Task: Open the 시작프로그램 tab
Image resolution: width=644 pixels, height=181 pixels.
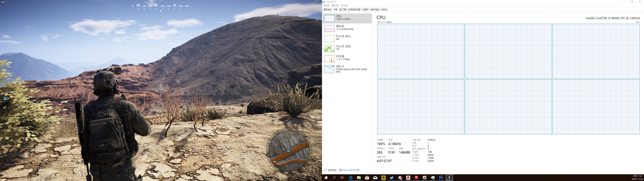Action: coord(354,10)
